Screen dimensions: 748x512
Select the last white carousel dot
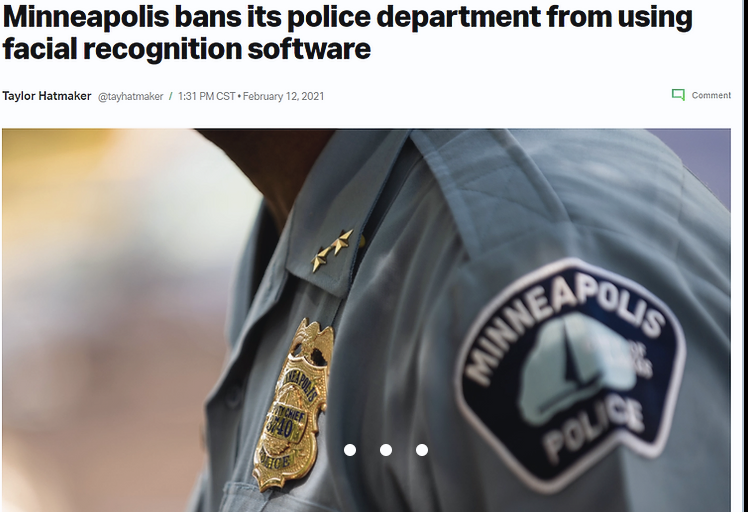tap(422, 450)
